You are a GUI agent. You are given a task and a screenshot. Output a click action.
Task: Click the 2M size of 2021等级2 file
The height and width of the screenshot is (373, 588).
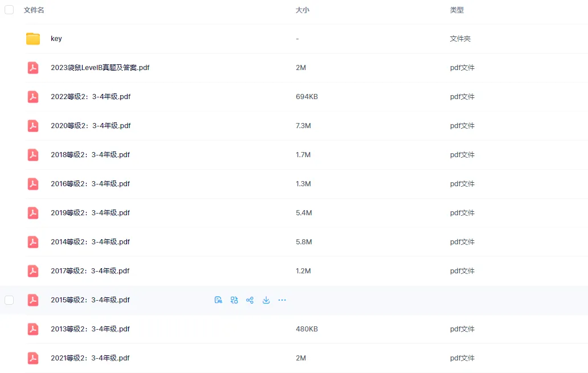coord(301,358)
